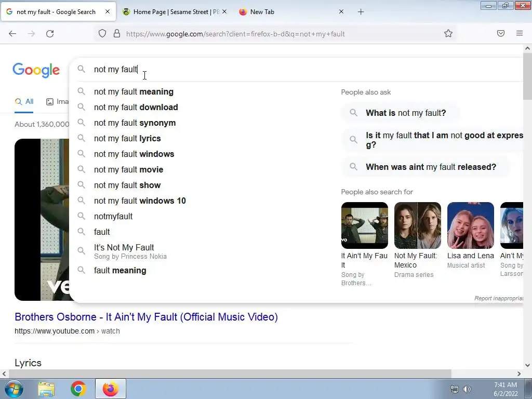Click 'Report inappropriate' predictions link
Screen dimensions: 532x399
pos(499,298)
